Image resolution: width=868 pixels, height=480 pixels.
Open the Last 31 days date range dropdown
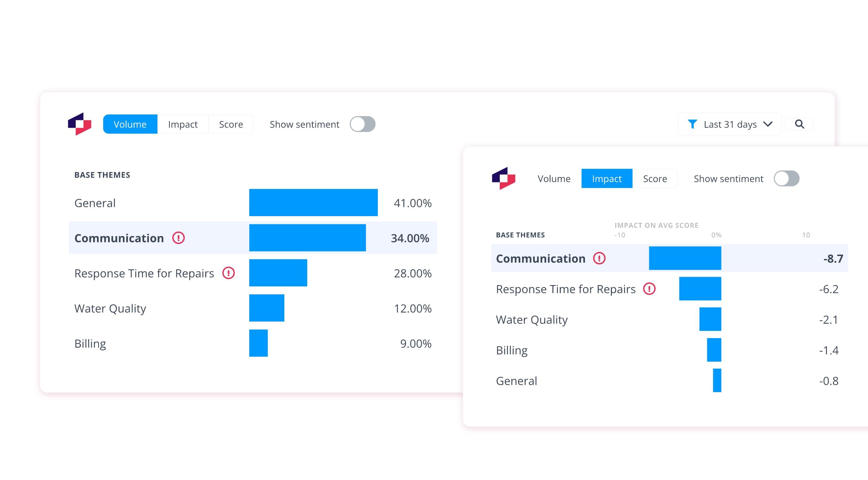(729, 124)
